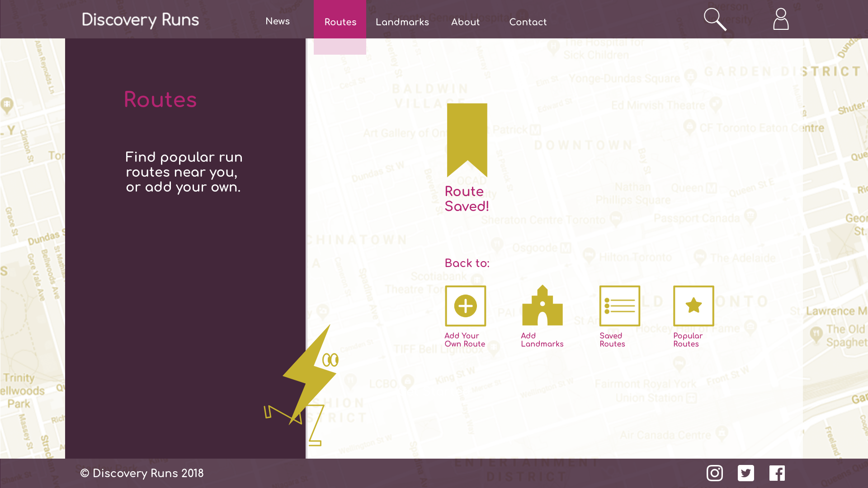Click the Popular Routes text link

tap(688, 340)
